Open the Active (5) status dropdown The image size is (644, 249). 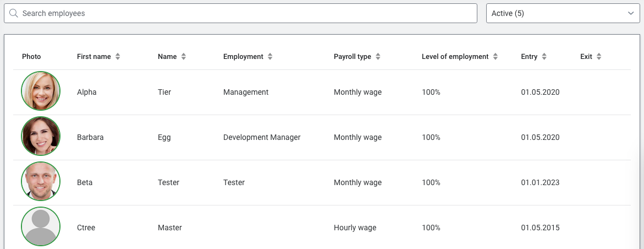click(x=563, y=13)
